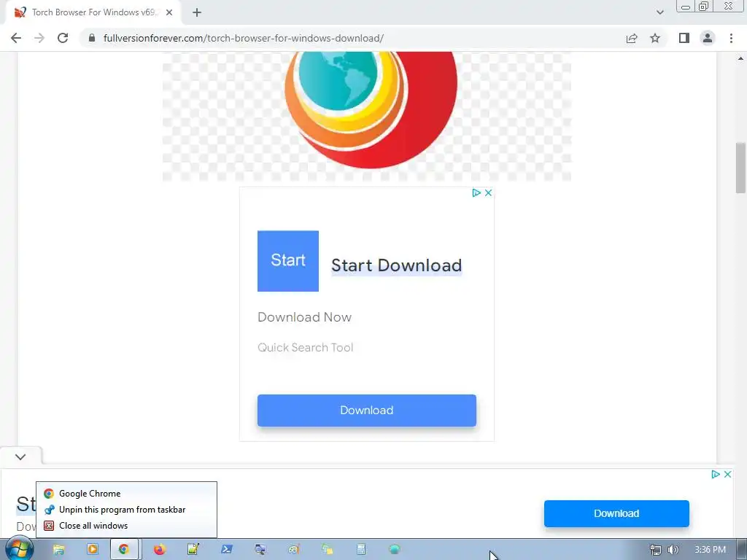The image size is (747, 560).
Task: Click the scrollbar up arrow
Action: [x=740, y=58]
